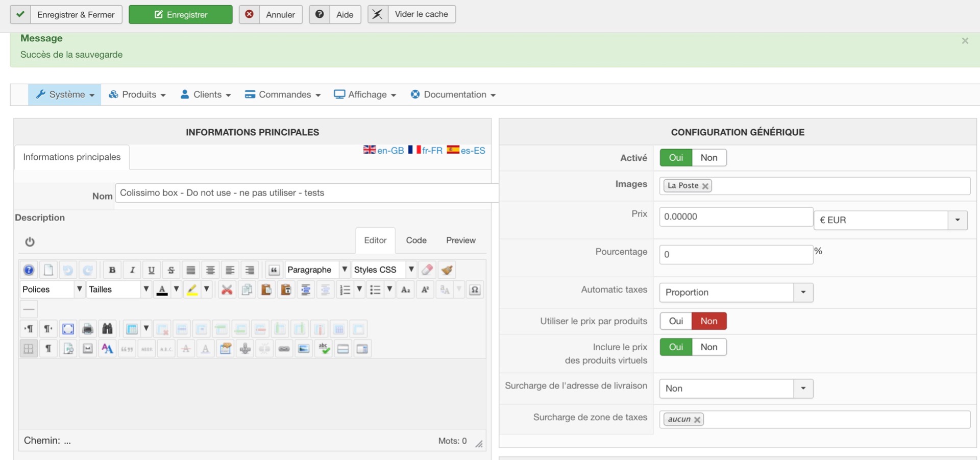Open Surcharge de l'adresse de livraison dropdown
The width and height of the screenshot is (980, 460).
click(x=736, y=389)
